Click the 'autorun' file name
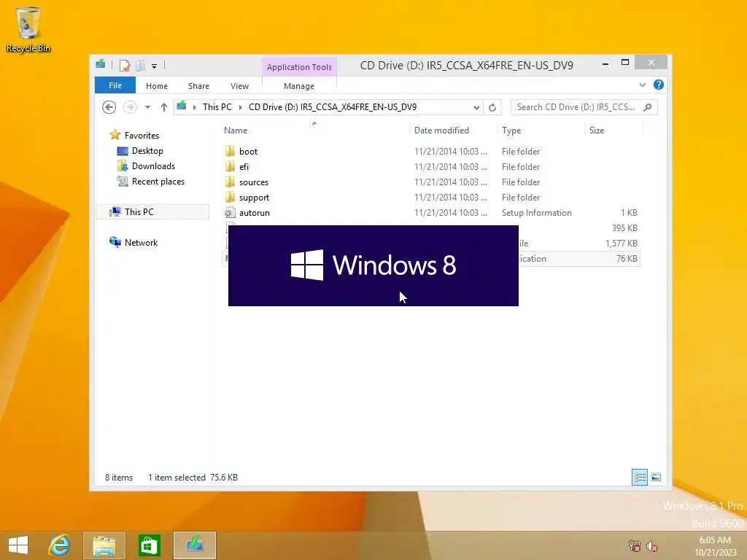This screenshot has width=747, height=560. click(255, 213)
